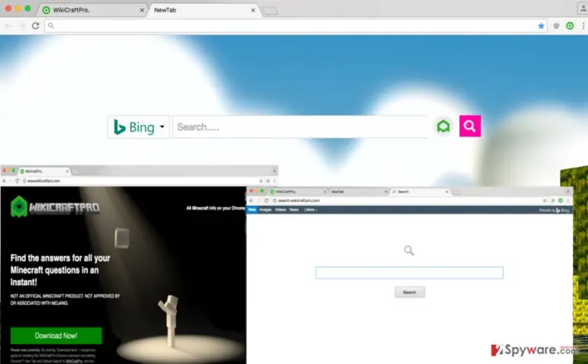Screen dimensions: 588x364
Task: Close the NewTab tab
Action: tap(253, 10)
